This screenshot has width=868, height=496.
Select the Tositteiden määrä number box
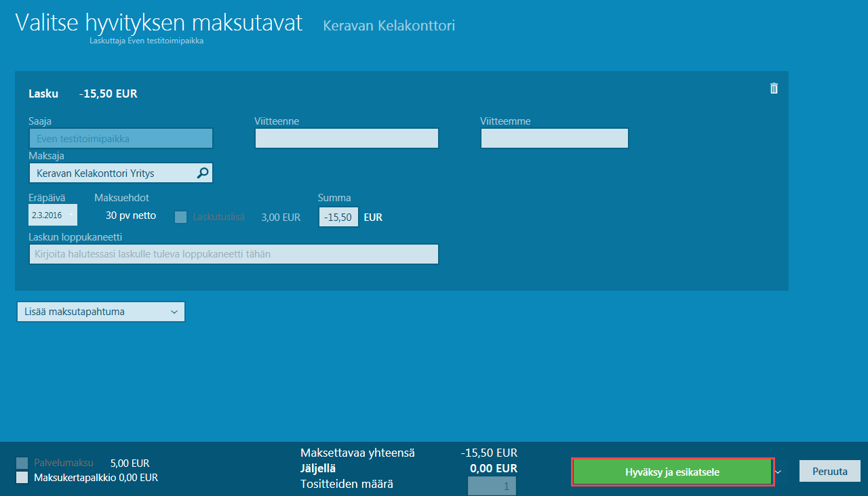pyautogui.click(x=492, y=486)
